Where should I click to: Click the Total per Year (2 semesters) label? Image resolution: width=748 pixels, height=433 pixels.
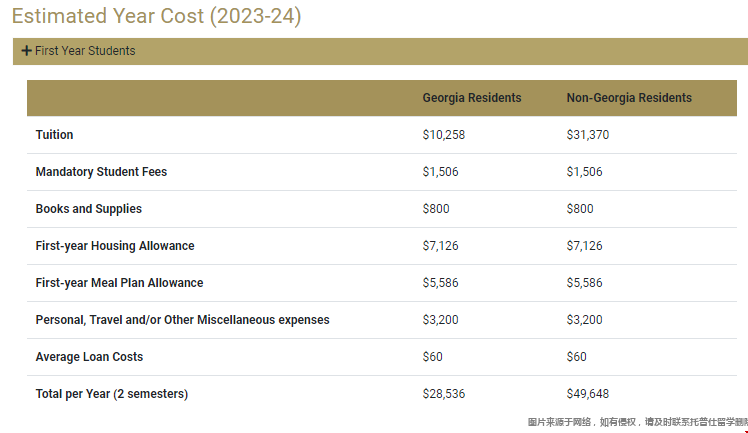(111, 394)
